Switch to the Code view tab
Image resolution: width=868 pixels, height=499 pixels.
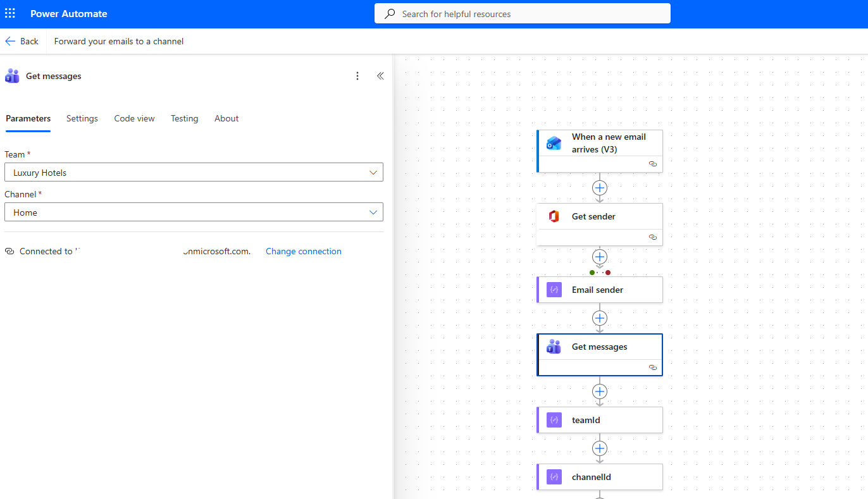click(134, 118)
